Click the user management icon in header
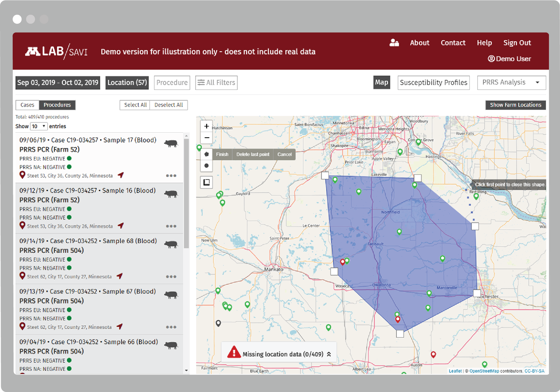Screen dimensions: 560x392 point(394,43)
